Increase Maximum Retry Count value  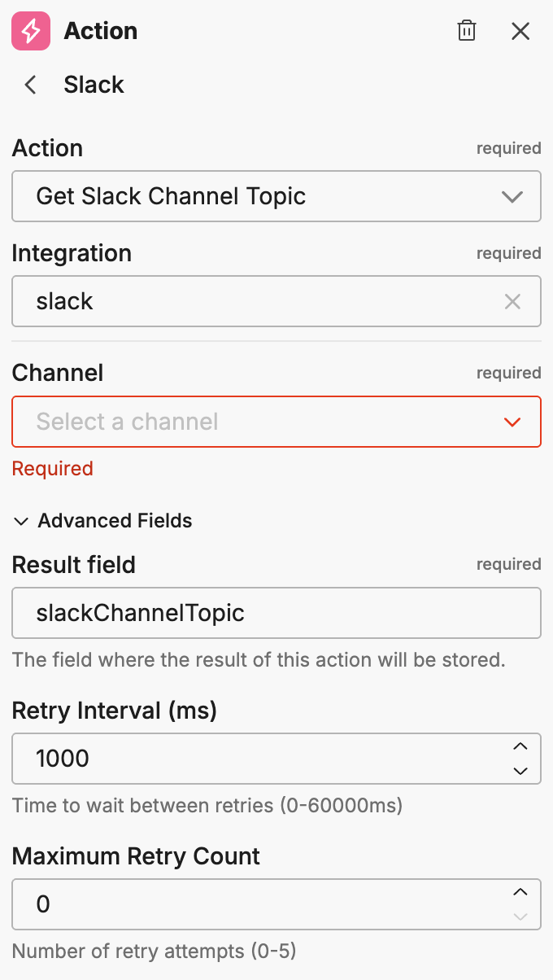[520, 892]
